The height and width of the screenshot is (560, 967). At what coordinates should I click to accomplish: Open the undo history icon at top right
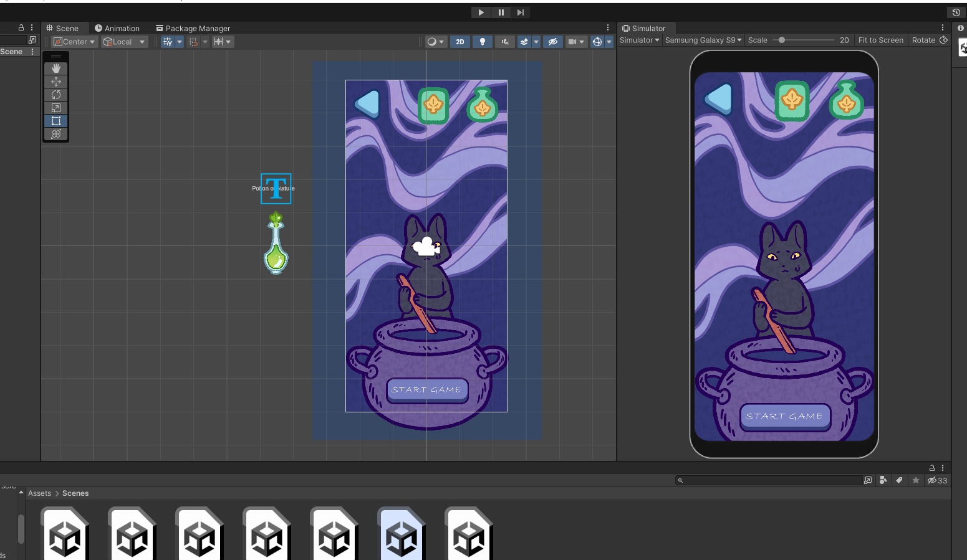(956, 12)
